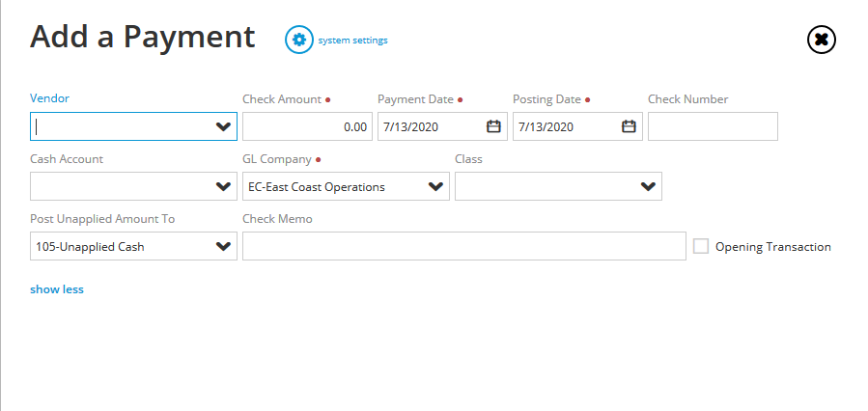The image size is (868, 411).
Task: Check the Opening Transaction checkbox
Action: pos(701,246)
